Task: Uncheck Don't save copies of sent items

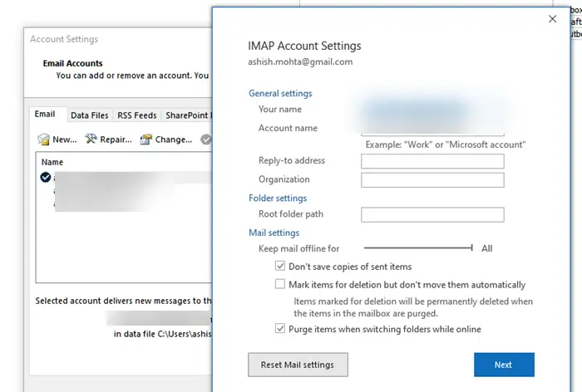Action: [x=280, y=266]
